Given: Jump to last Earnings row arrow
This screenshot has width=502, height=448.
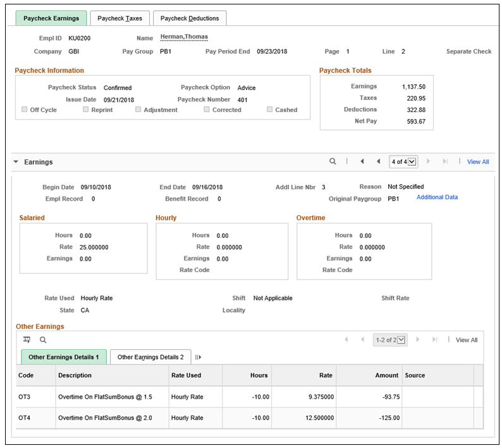Looking at the screenshot, I should (445, 161).
